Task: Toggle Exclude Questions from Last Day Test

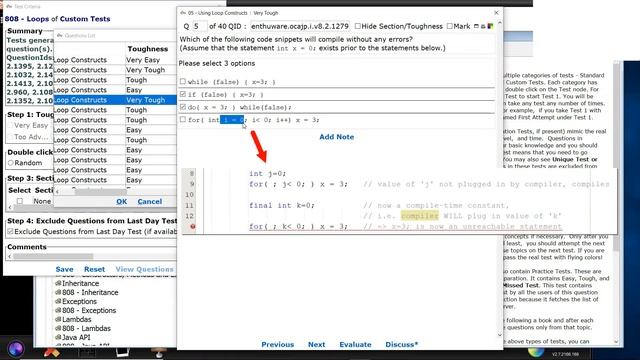Action: tap(10, 231)
